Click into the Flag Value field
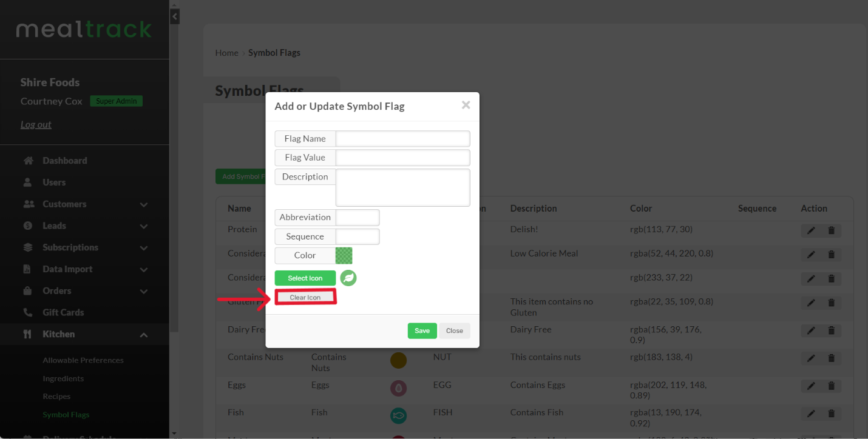This screenshot has width=868, height=439. point(403,158)
